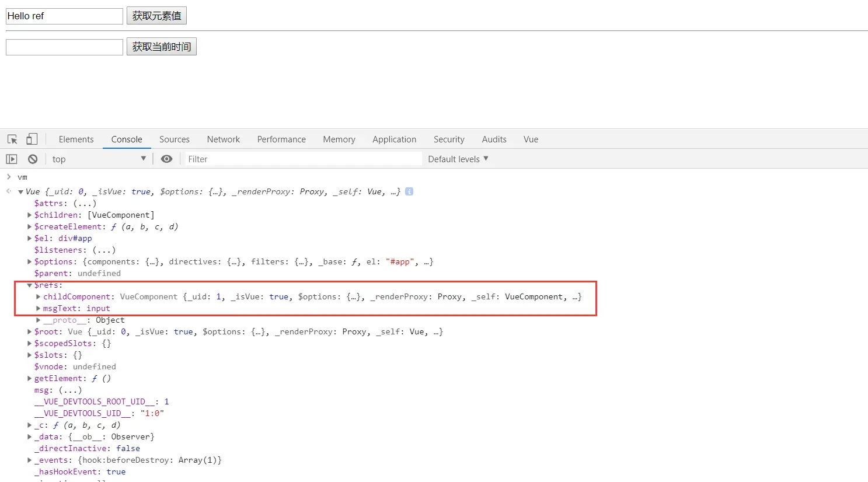
Task: Click the 获取当前时间 button
Action: 162,47
